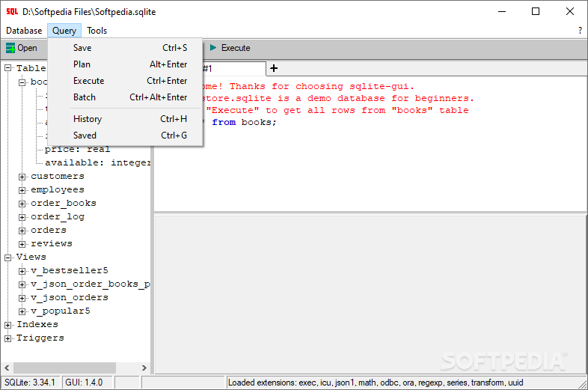Screen dimensions: 588x390
Task: Click the green Execute play icon
Action: (x=213, y=48)
